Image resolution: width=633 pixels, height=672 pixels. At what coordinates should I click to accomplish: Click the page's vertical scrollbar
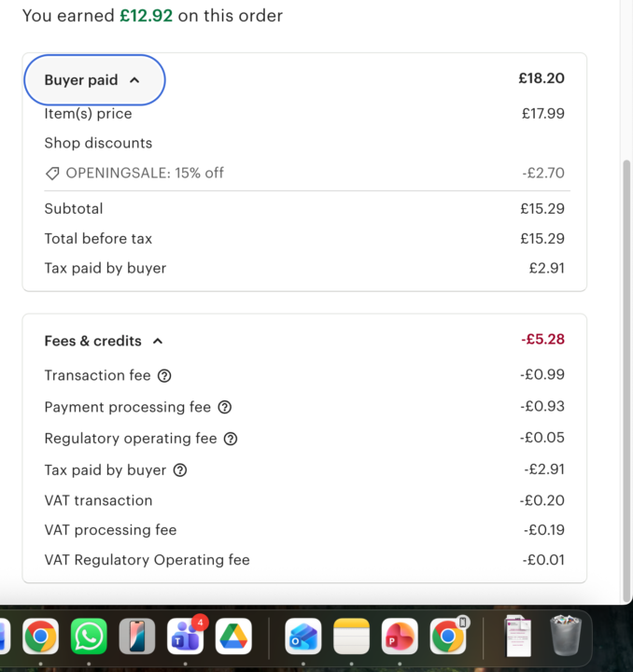click(x=626, y=373)
